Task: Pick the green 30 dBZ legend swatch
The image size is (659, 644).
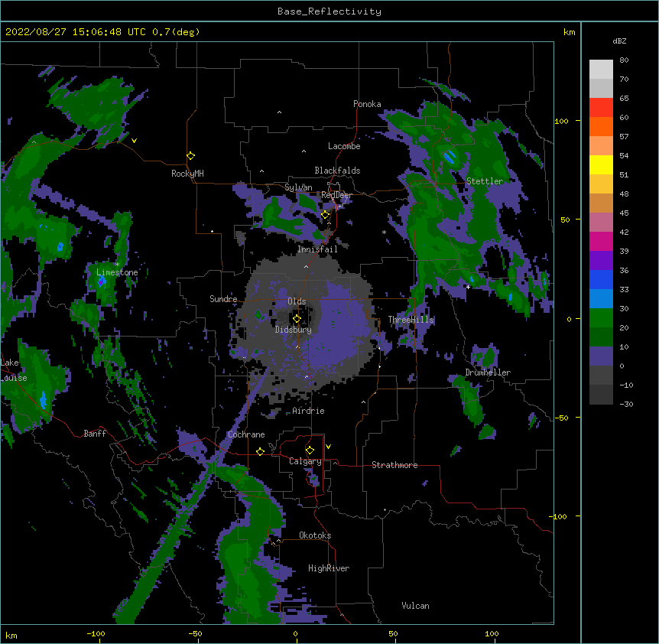Action: pos(601,317)
